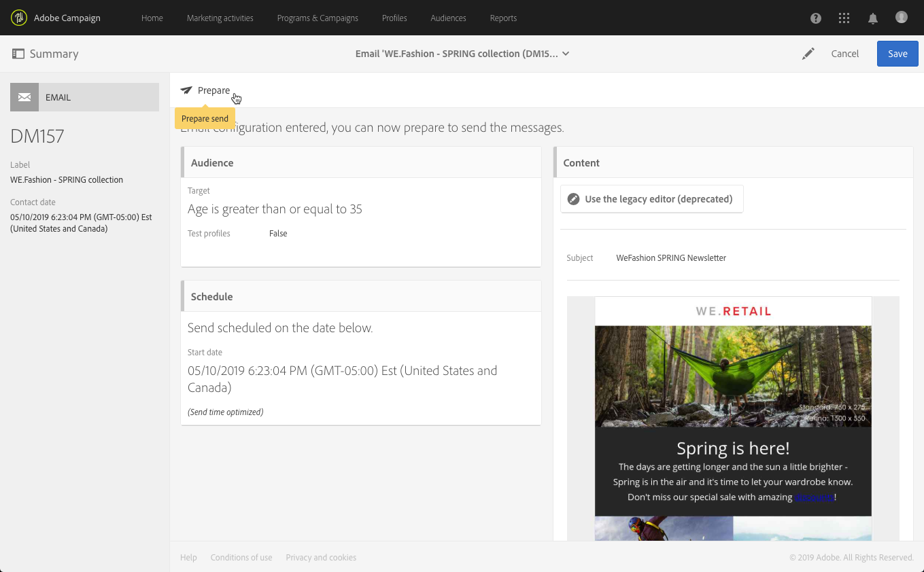Click 'Send scheduled on the date below.' text
Image resolution: width=924 pixels, height=572 pixels.
(280, 328)
